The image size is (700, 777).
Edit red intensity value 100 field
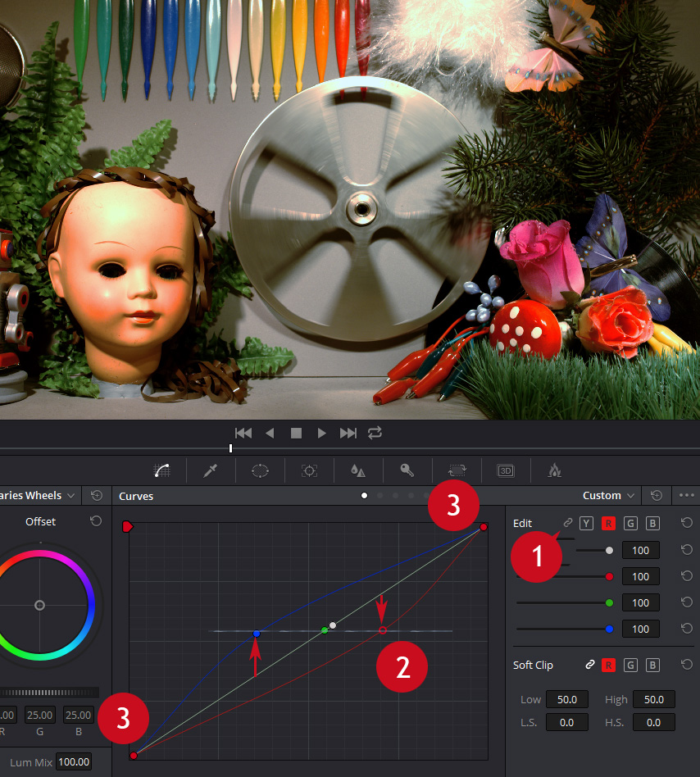640,576
